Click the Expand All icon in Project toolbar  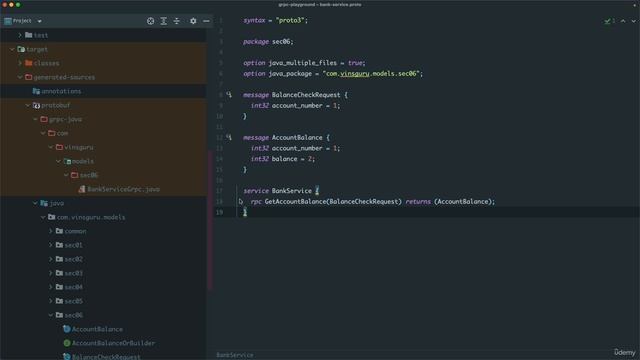click(164, 21)
